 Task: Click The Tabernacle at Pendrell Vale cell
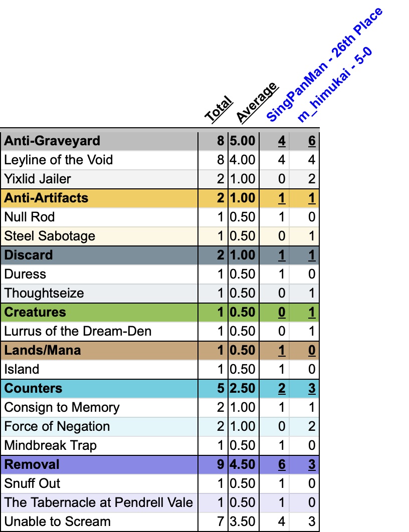pos(98,502)
